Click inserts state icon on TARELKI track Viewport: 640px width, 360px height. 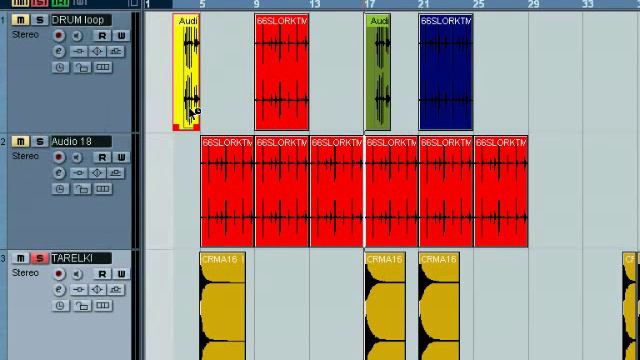coord(79,290)
